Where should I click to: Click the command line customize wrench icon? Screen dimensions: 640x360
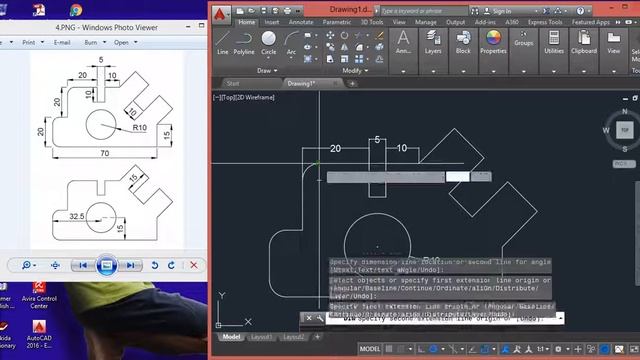pyautogui.click(x=320, y=318)
